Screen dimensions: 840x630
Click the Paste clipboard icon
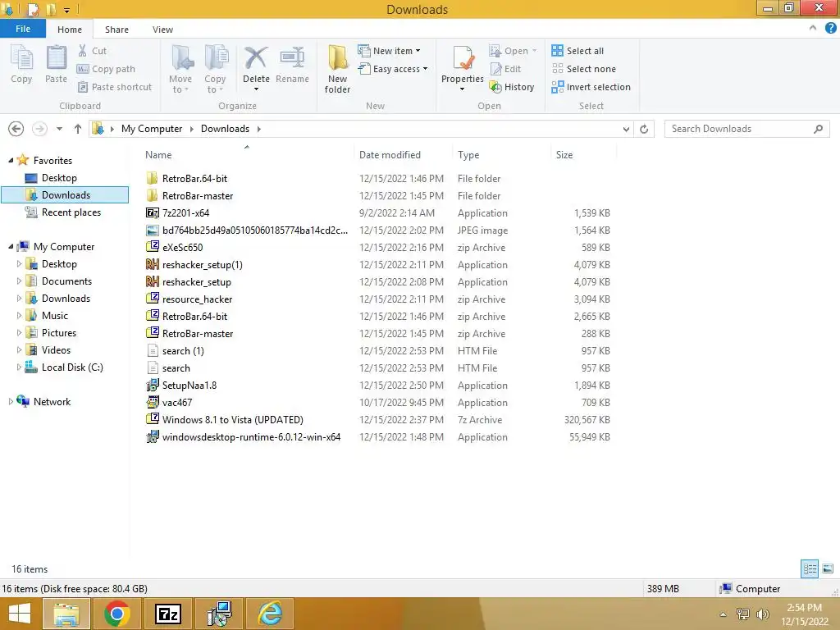point(57,58)
